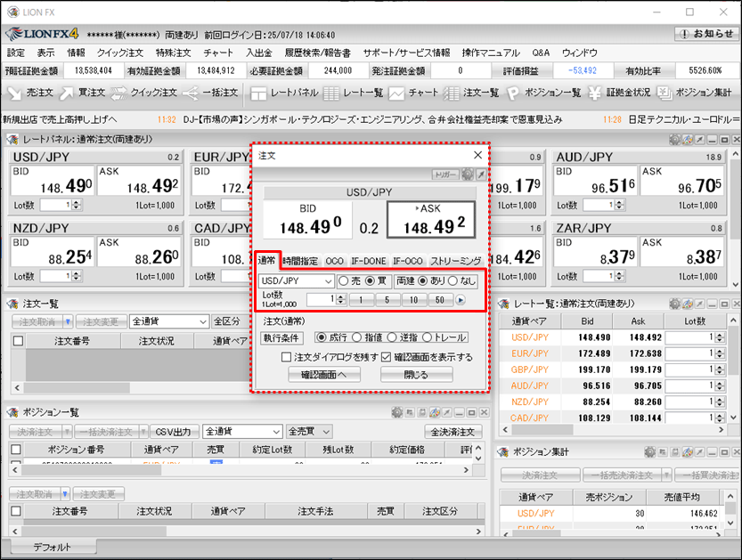This screenshot has width=742, height=560.
Task: Open the order dialog gear settings icon
Action: [468, 174]
